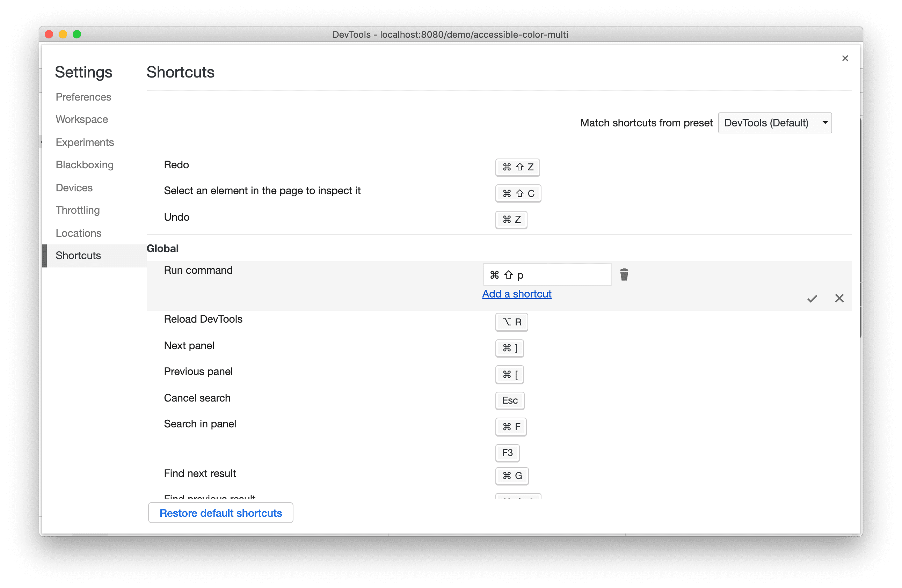Select Preferences from settings sidebar
Image resolution: width=902 pixels, height=588 pixels.
(83, 97)
